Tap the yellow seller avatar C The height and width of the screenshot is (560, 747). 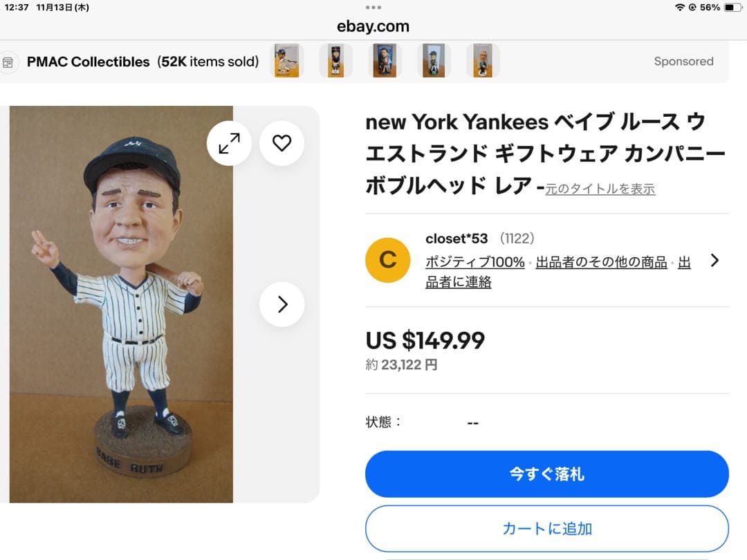pyautogui.click(x=388, y=260)
